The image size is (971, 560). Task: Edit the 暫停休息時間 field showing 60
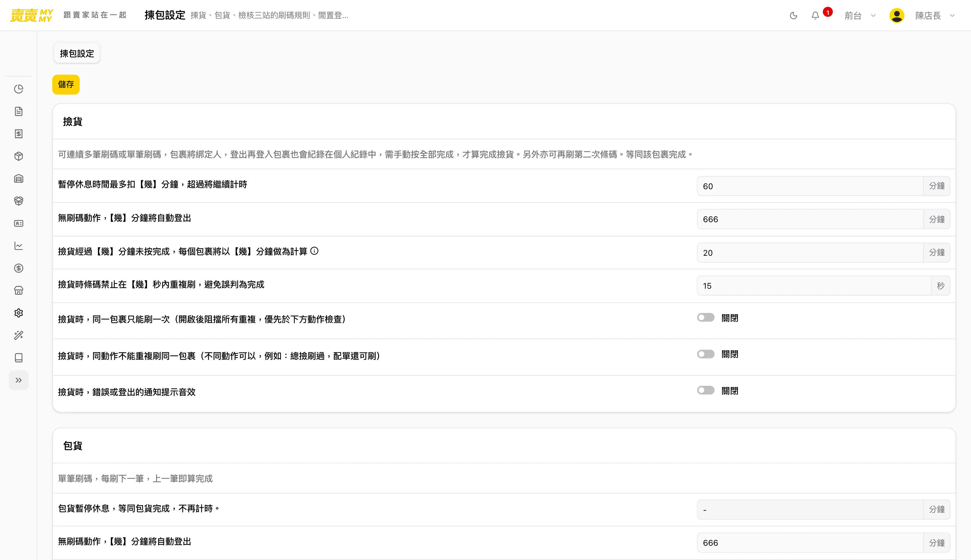coord(810,186)
